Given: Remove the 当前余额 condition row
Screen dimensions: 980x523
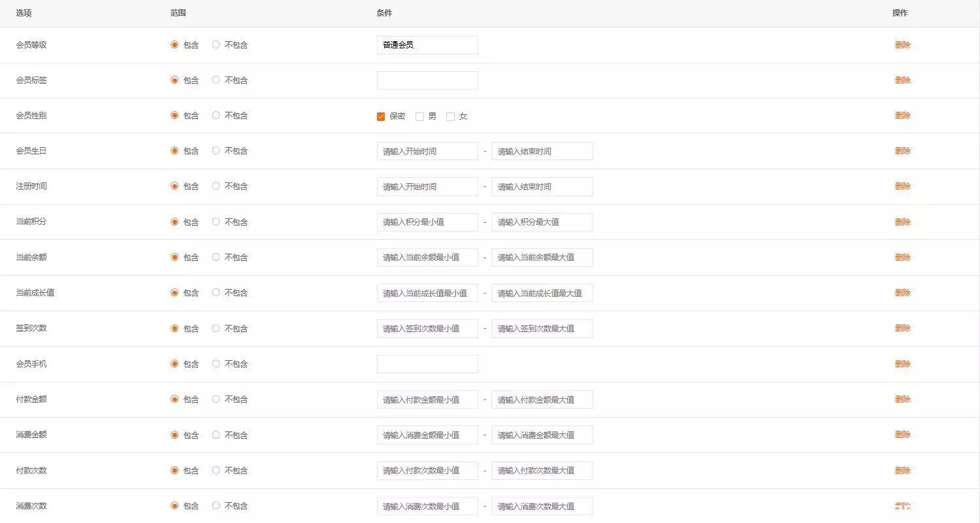Looking at the screenshot, I should (902, 257).
